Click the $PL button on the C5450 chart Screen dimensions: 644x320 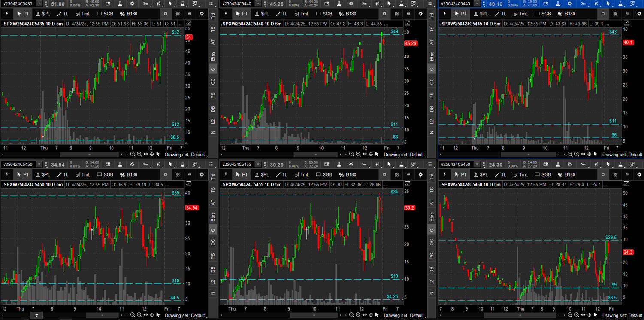coord(43,174)
